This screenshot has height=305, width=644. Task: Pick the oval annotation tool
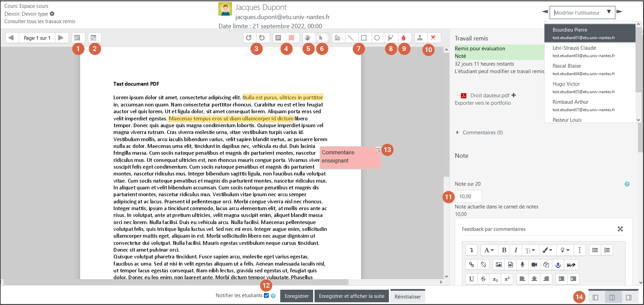pyautogui.click(x=377, y=38)
